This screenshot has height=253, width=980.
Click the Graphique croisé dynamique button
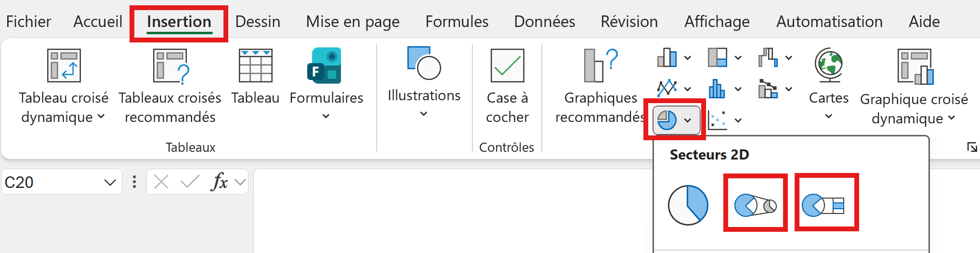coord(914,66)
